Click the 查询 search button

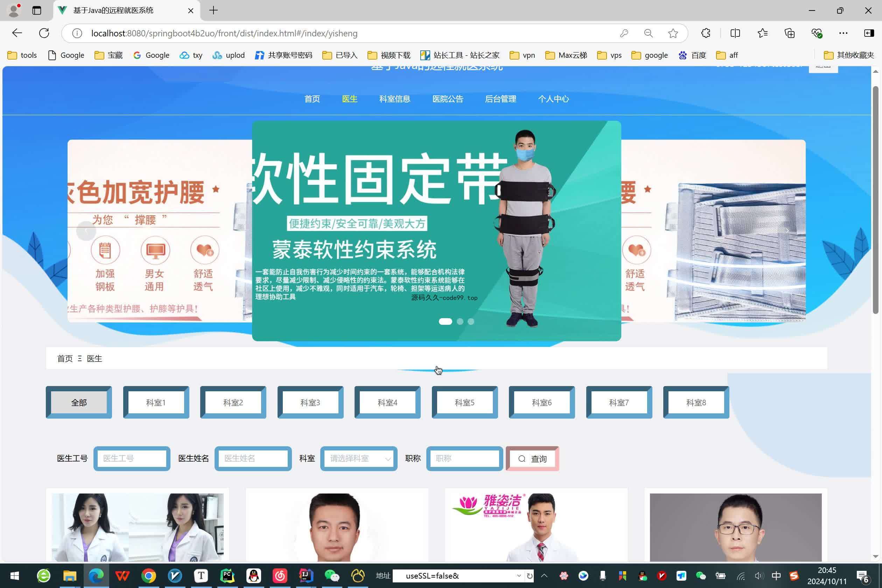click(x=532, y=458)
